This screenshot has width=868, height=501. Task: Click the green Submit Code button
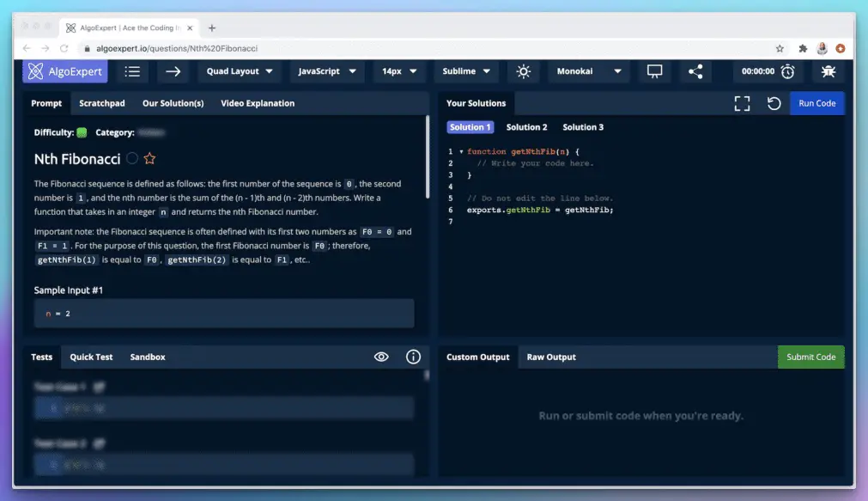[810, 357]
